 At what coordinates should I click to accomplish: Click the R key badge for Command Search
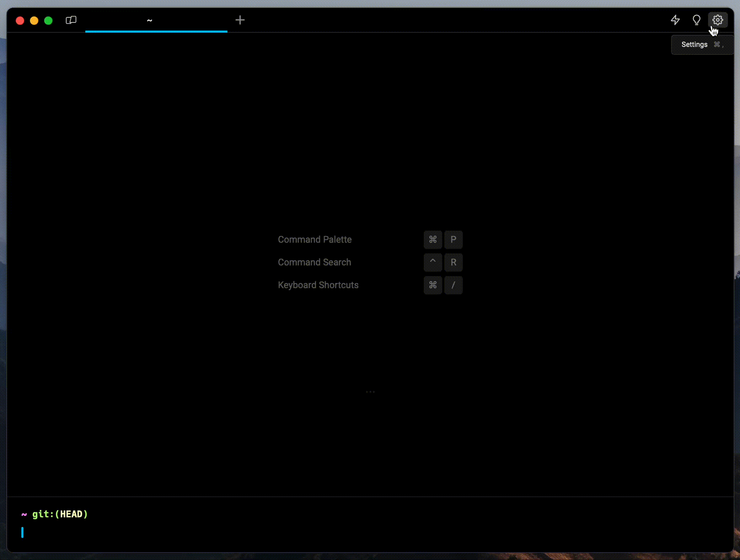click(453, 262)
